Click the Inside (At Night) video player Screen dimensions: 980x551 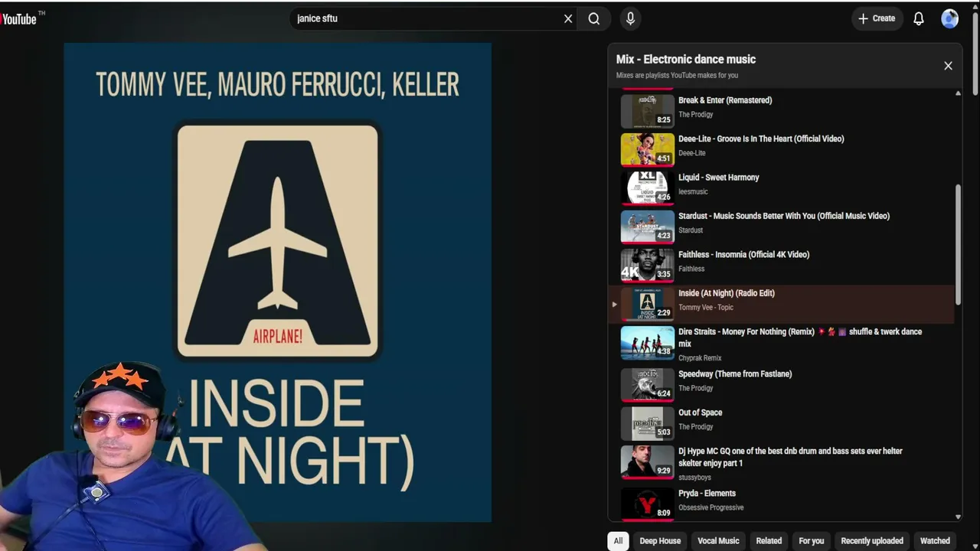[277, 282]
